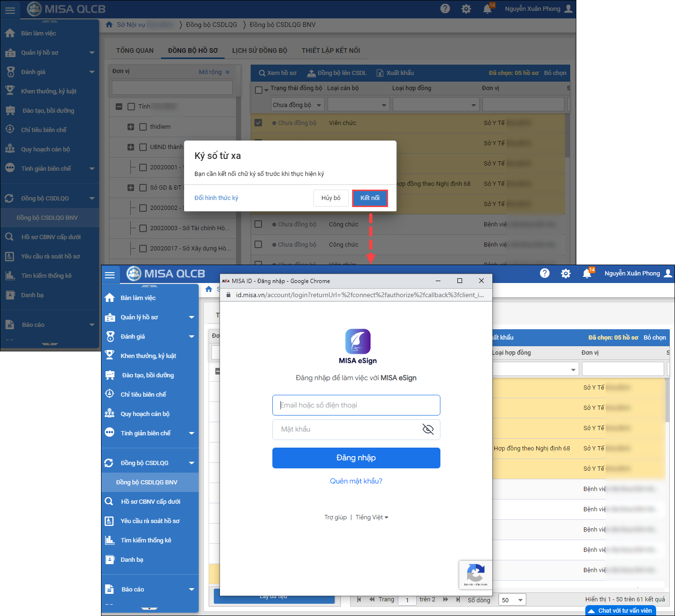This screenshot has width=675, height=616.
Task: Check the first Công chức row checkbox
Action: point(258,224)
